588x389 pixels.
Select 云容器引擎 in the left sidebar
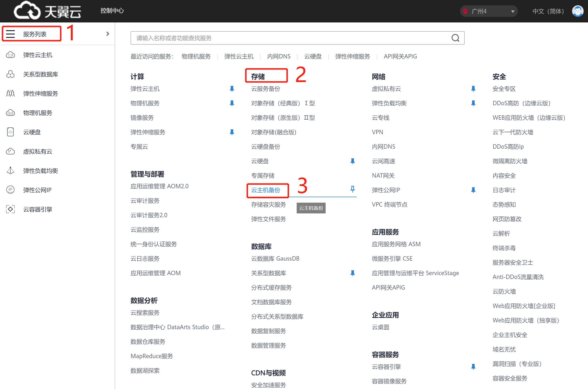point(38,209)
